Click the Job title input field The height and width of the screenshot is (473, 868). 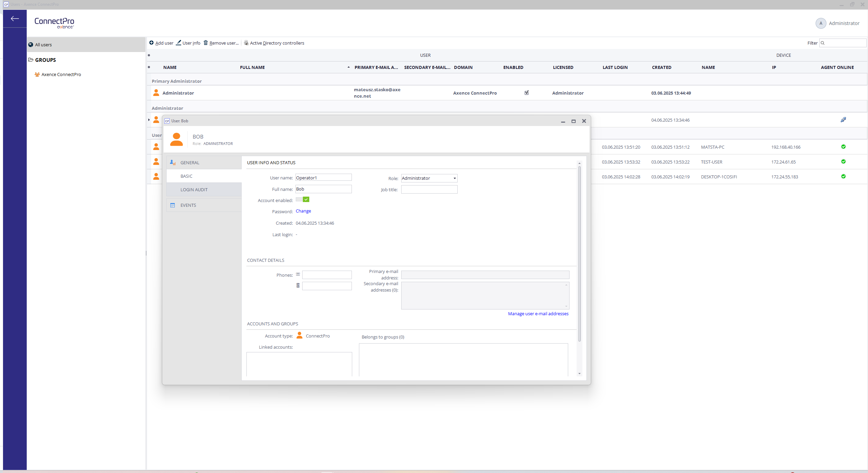[429, 190]
